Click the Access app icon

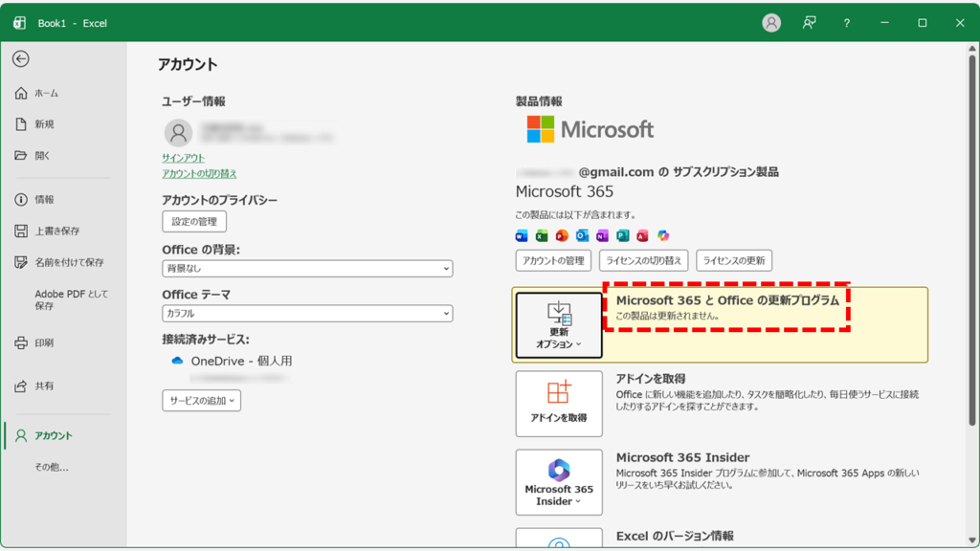[642, 235]
